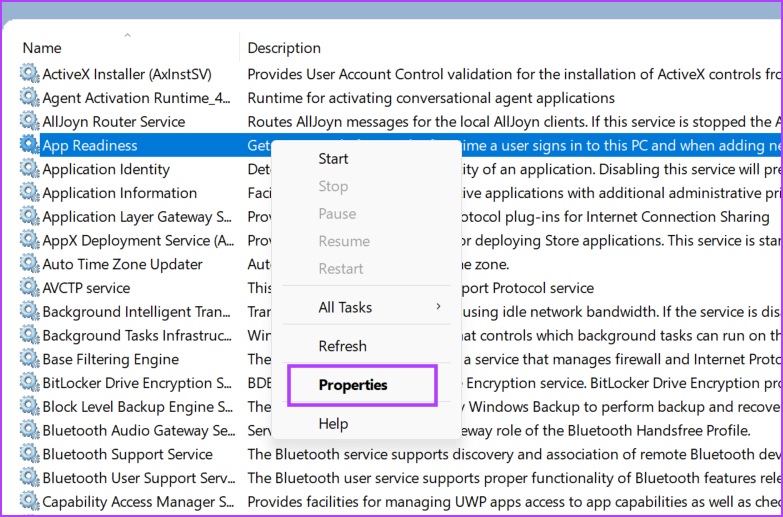Image resolution: width=783 pixels, height=517 pixels.
Task: Click the gear icon beside AppX Deployment Service
Action: (x=29, y=240)
